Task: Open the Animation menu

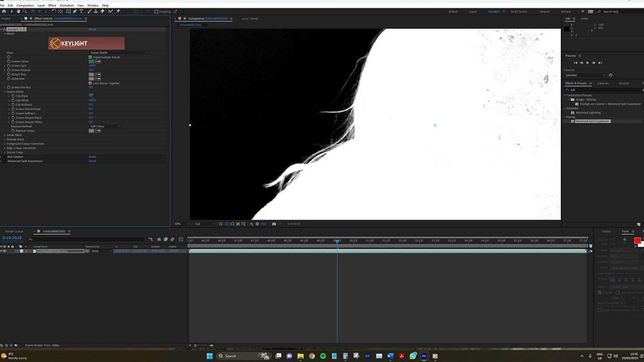Action: point(67,5)
